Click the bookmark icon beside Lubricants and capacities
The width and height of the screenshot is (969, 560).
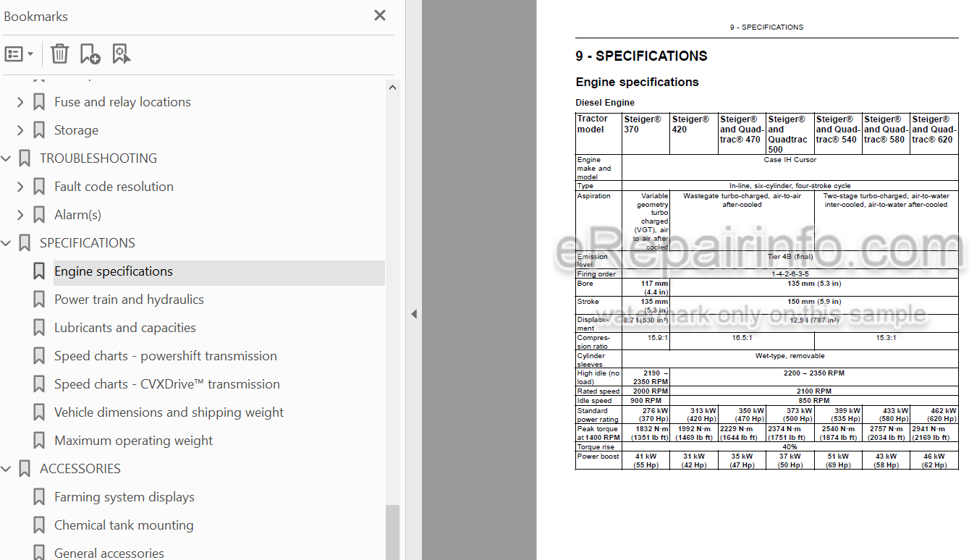39,328
